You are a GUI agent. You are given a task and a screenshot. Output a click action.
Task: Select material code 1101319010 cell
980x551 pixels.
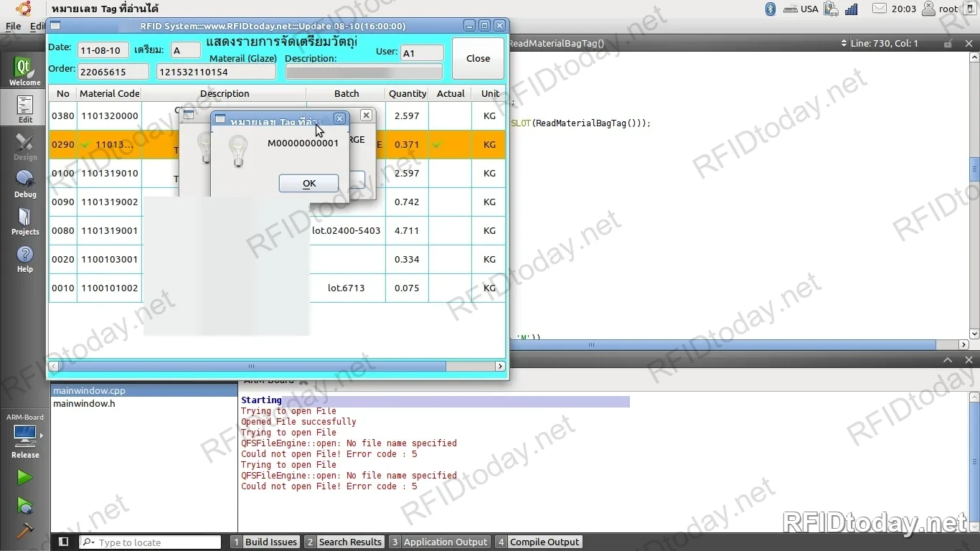(x=110, y=173)
